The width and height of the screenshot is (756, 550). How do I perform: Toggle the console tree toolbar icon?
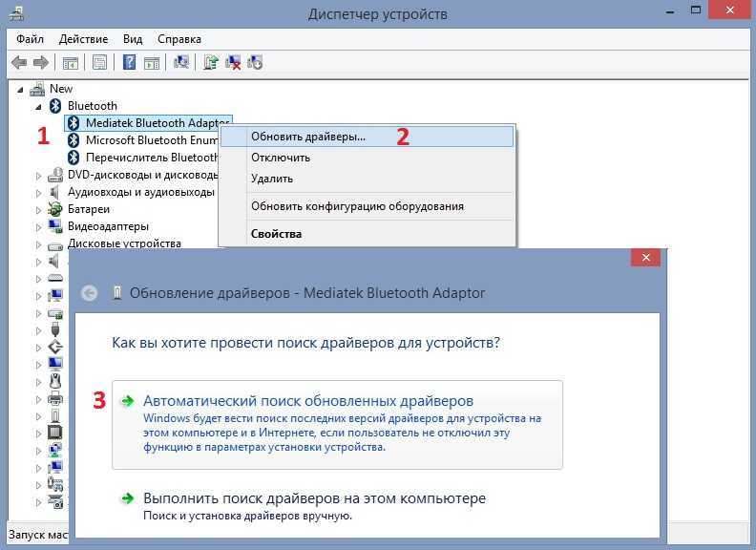click(x=71, y=63)
